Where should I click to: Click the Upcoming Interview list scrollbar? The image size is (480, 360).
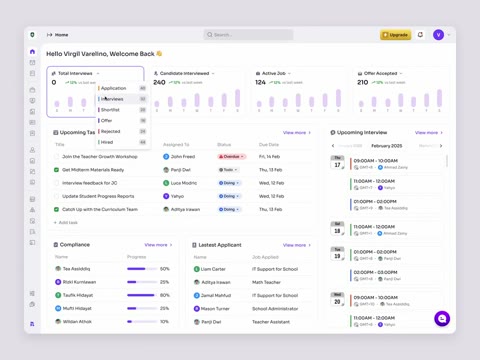(447, 161)
